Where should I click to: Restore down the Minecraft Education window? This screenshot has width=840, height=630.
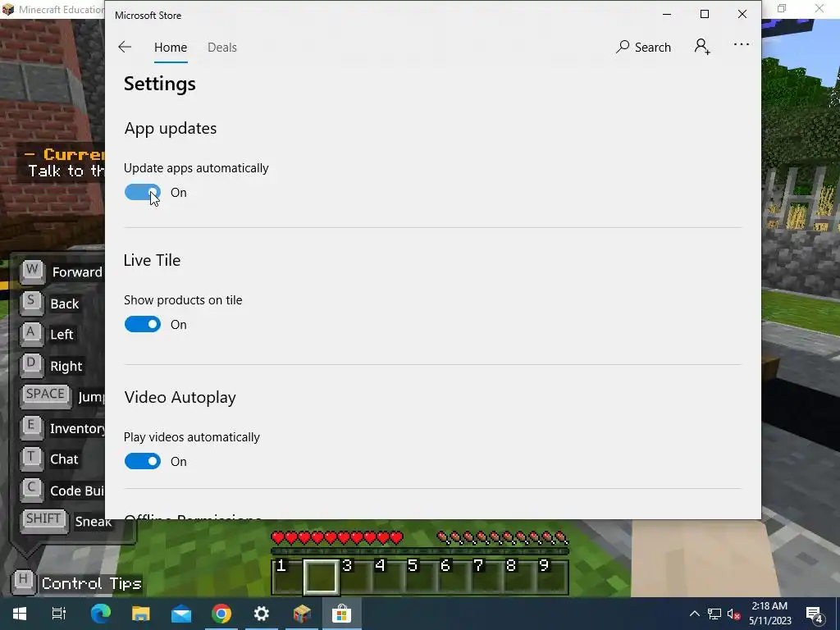(782, 8)
